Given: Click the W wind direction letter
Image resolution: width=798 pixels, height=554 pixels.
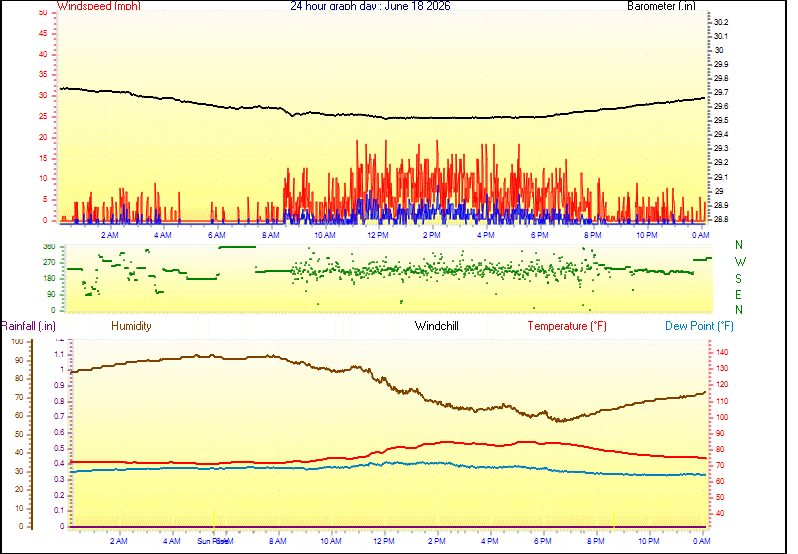Looking at the screenshot, I should tap(740, 262).
